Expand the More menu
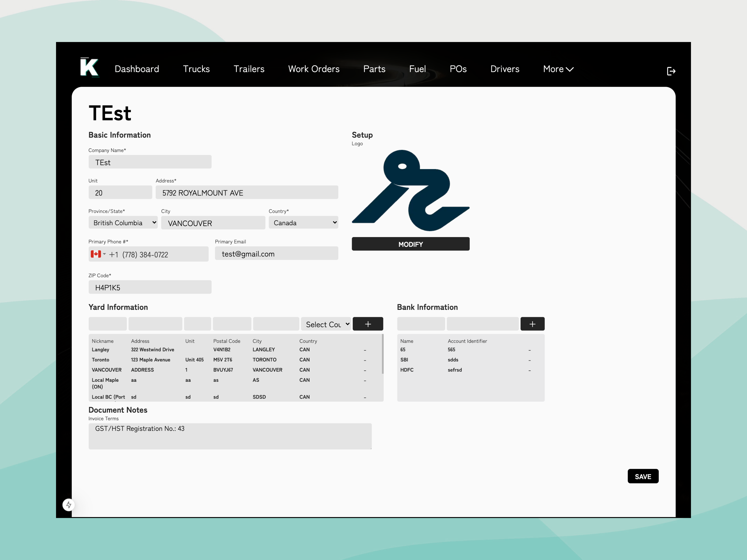The height and width of the screenshot is (560, 747). [558, 69]
